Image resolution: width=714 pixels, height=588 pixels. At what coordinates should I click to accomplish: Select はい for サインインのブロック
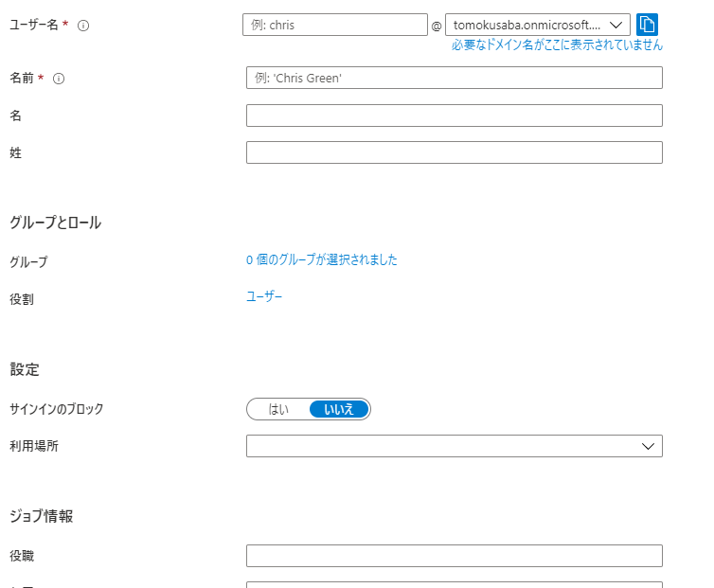(x=278, y=409)
